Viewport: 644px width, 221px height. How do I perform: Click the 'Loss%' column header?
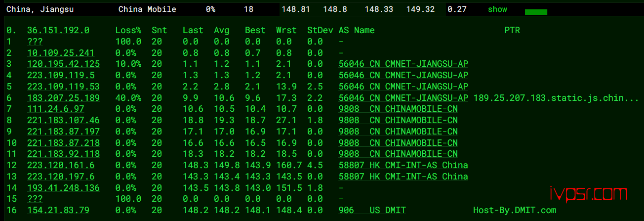(128, 31)
